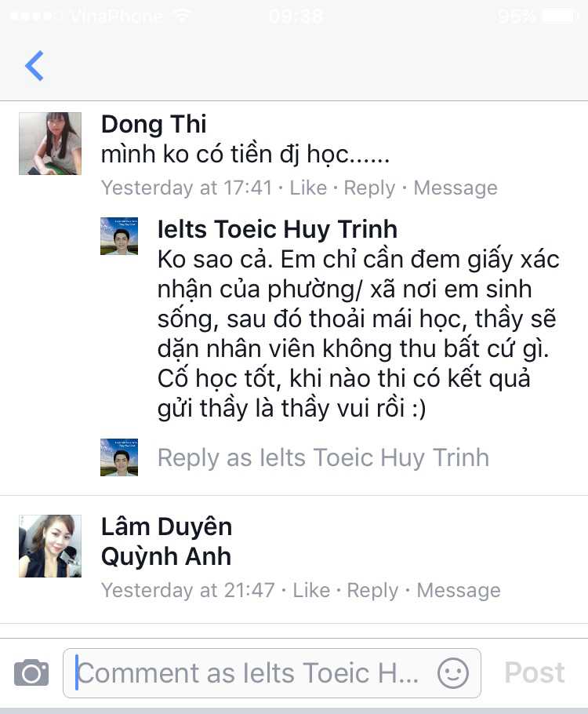The image size is (588, 714).
Task: Open Lâm Duyên's profile picture
Action: (50, 546)
